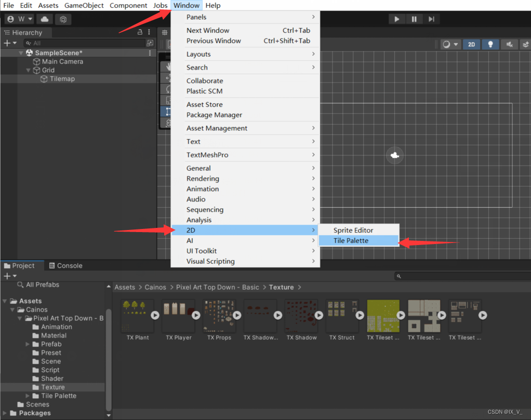The width and height of the screenshot is (531, 420).
Task: Switch to the Console tab
Action: tap(65, 266)
